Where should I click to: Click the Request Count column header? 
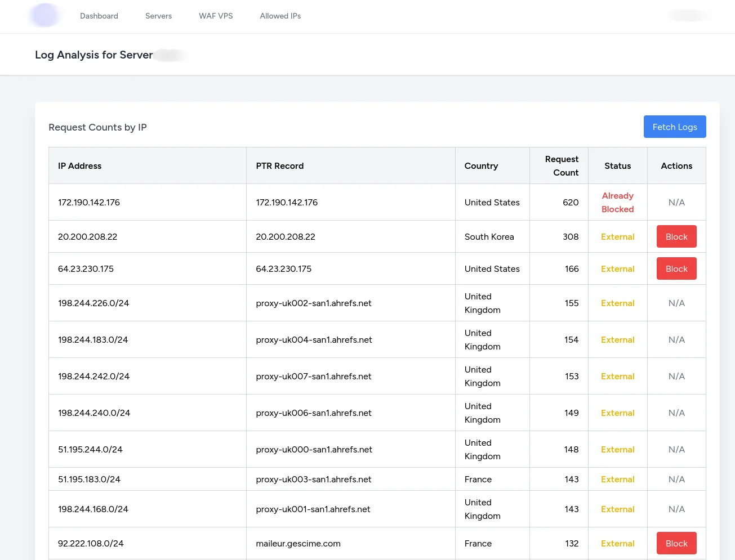coord(561,165)
